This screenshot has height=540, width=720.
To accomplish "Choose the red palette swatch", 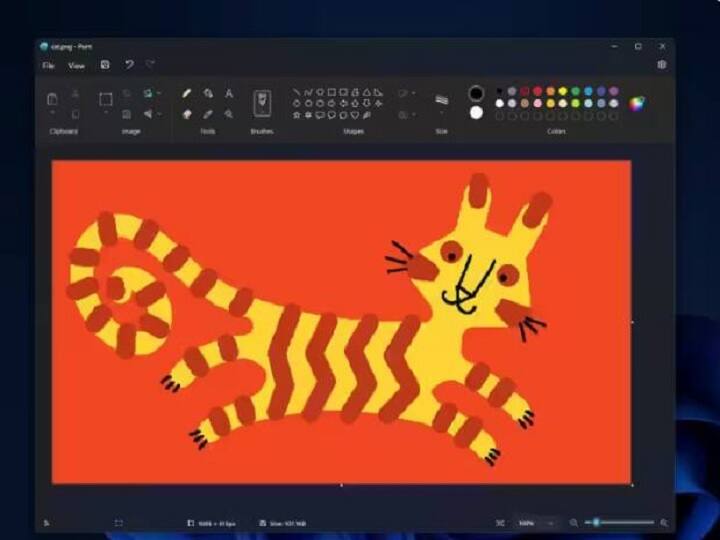I will click(x=537, y=91).
